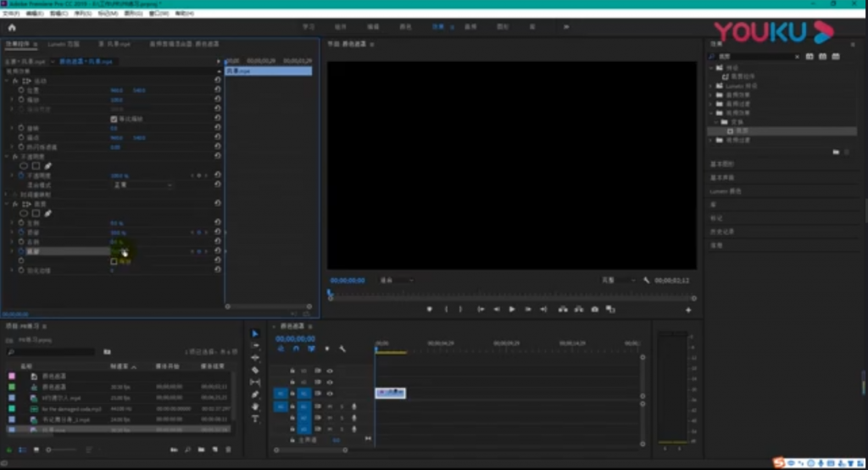Open Program Monitor settings wrench icon
The height and width of the screenshot is (470, 868).
(x=646, y=280)
